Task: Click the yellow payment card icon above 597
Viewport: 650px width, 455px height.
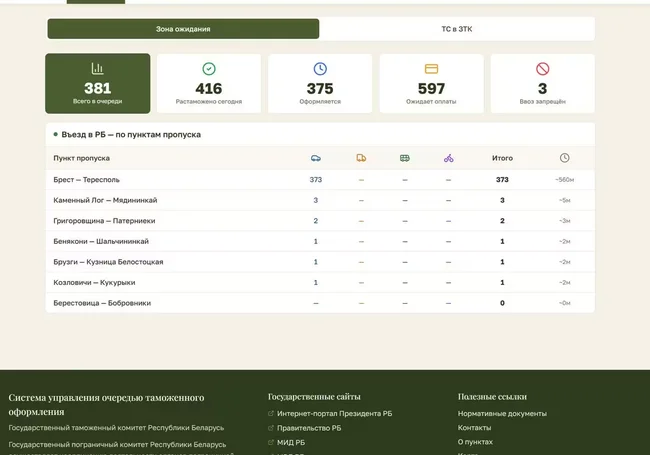Action: tap(431, 69)
